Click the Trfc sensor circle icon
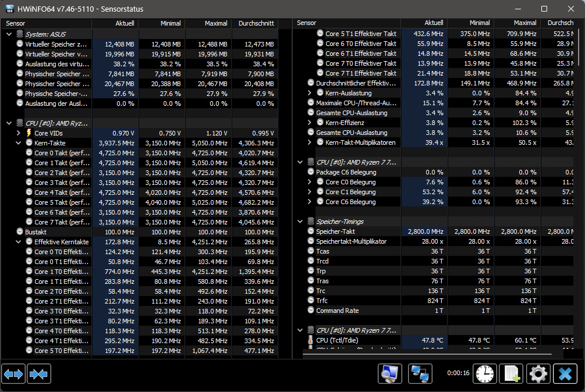Viewport: 585px width, 392px height. pyautogui.click(x=311, y=300)
